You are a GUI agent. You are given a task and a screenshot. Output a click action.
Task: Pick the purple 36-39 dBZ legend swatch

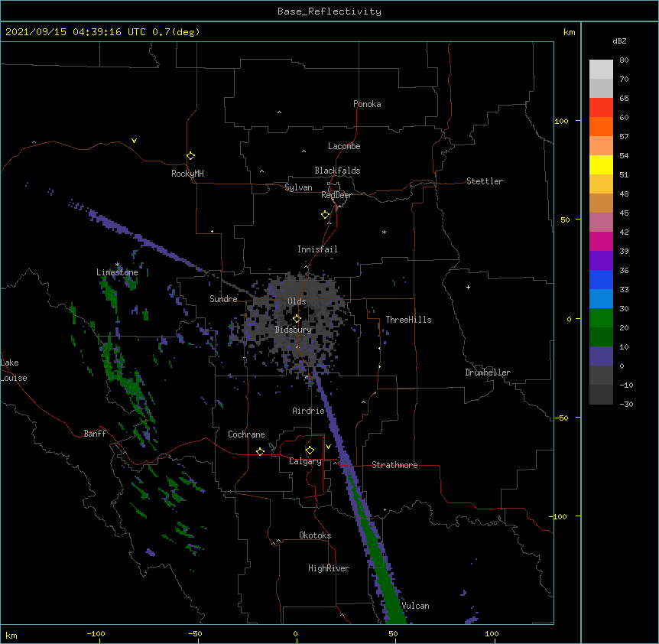(601, 261)
